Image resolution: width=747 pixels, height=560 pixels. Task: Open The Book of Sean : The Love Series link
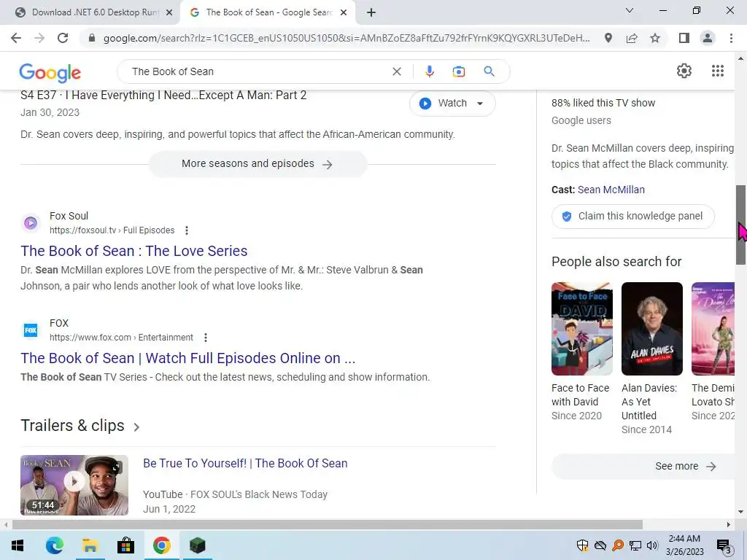click(x=134, y=251)
